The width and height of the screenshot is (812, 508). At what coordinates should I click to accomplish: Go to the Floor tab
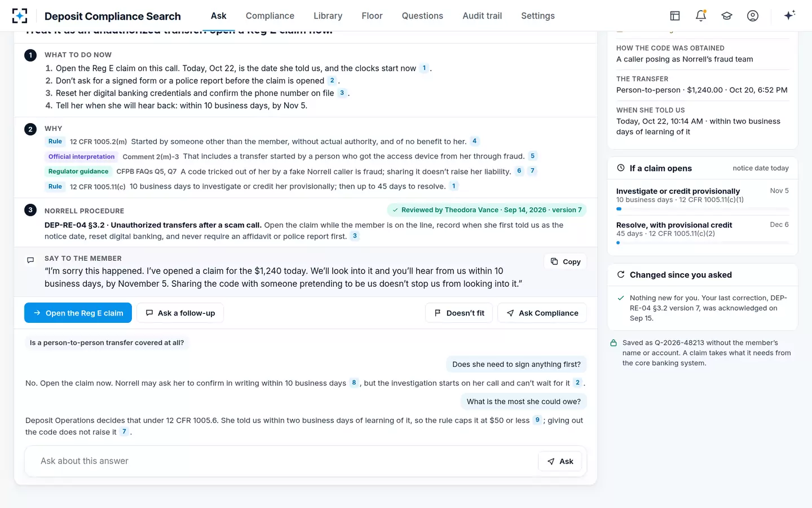(372, 16)
